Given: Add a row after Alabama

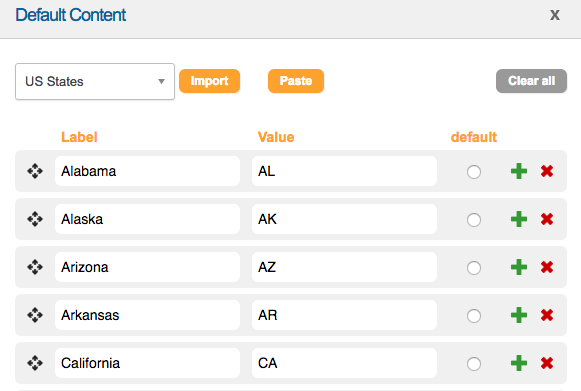Looking at the screenshot, I should click(x=519, y=171).
